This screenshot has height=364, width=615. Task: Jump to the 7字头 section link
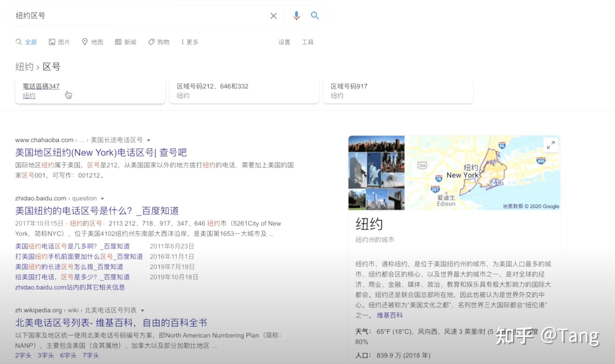pyautogui.click(x=91, y=355)
